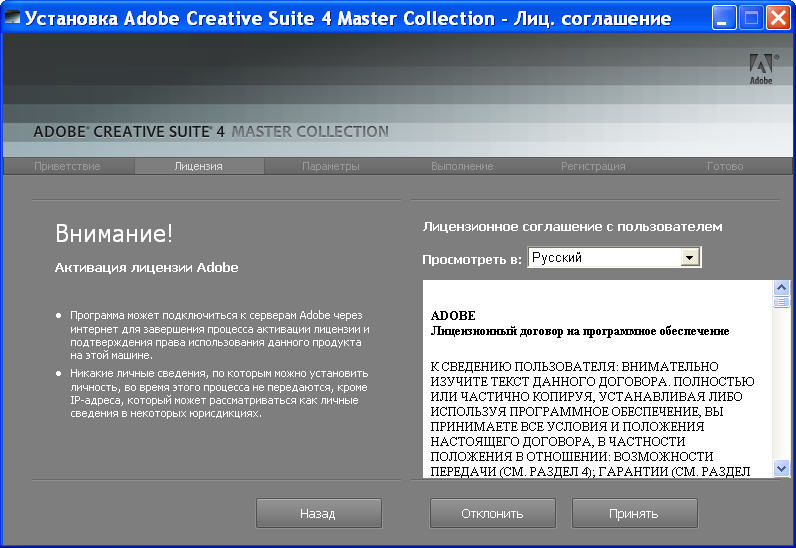Click the license scrollbar up arrow

pyautogui.click(x=781, y=288)
